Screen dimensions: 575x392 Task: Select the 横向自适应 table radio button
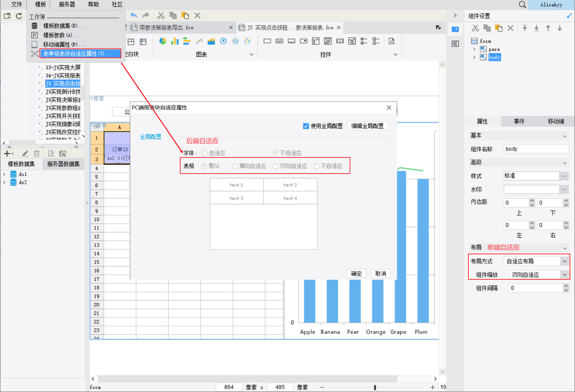(x=235, y=166)
